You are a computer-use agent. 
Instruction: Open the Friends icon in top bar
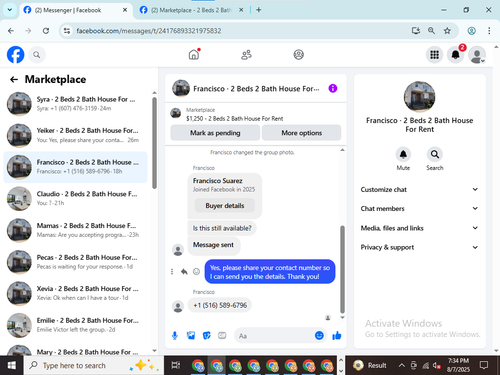point(246,55)
